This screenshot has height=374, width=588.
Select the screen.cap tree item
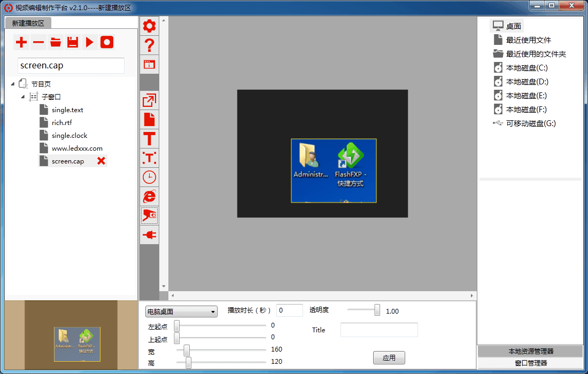[68, 161]
